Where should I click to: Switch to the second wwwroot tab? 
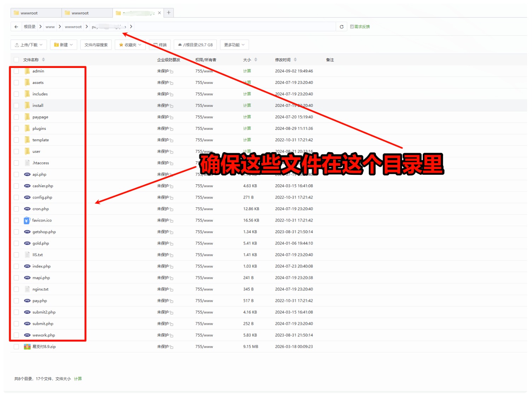tap(87, 13)
